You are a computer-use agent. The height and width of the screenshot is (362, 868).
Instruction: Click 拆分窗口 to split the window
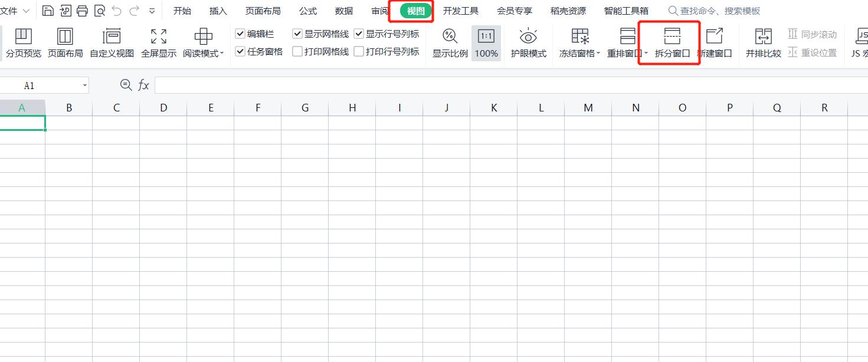(x=669, y=42)
